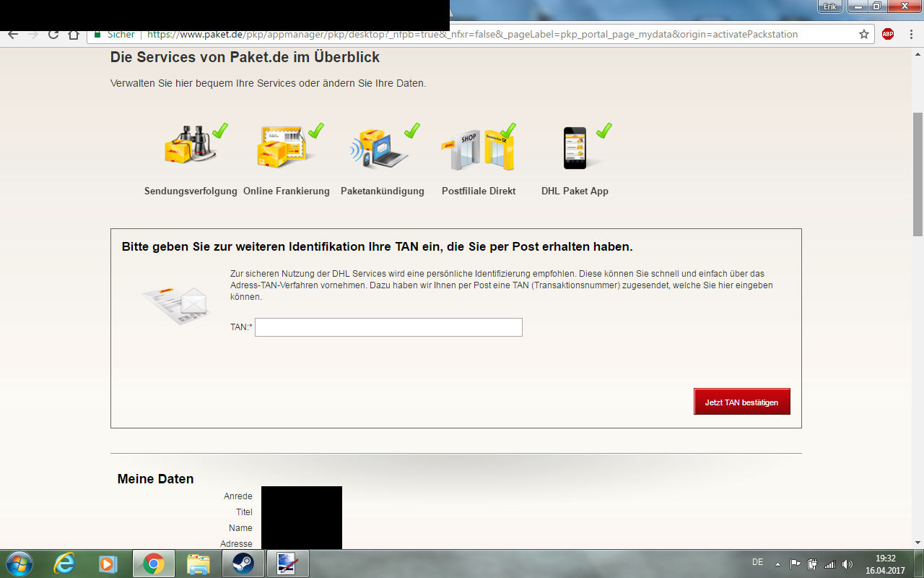
Task: Open Steam from the taskbar
Action: (243, 564)
